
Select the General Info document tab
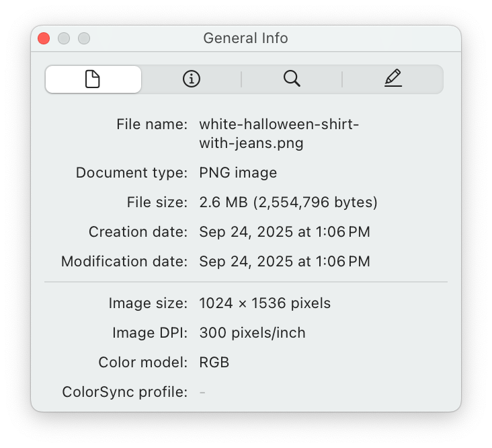(x=93, y=79)
